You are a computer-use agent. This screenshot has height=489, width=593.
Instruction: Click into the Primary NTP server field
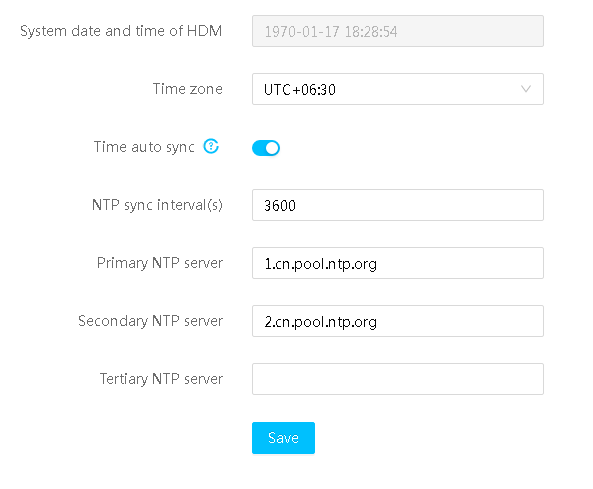(x=398, y=263)
